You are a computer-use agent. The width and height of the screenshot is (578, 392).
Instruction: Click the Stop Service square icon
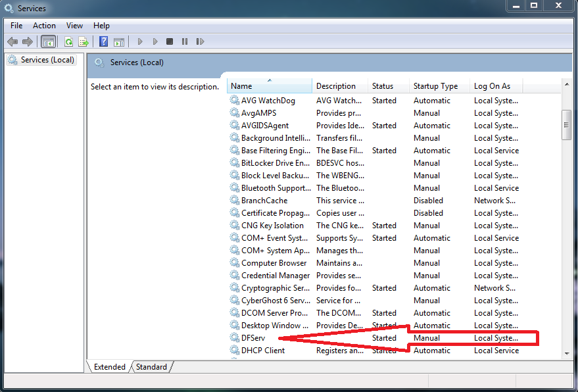tap(170, 41)
